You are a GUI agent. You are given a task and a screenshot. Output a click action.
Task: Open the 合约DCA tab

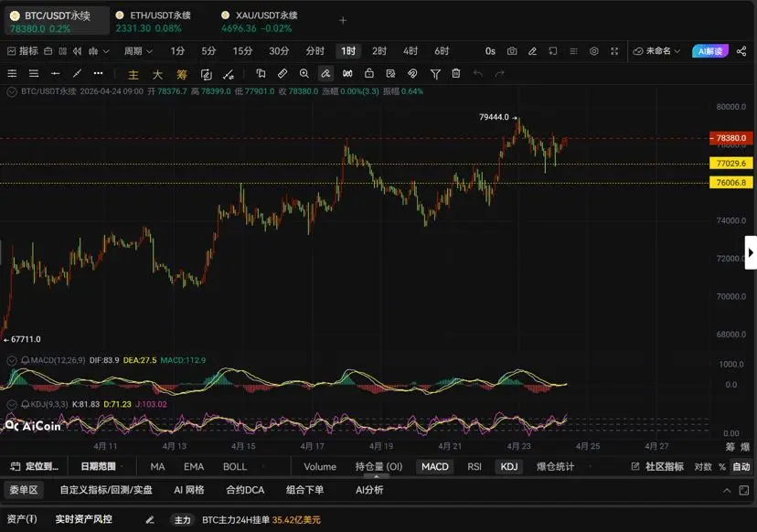coord(245,490)
